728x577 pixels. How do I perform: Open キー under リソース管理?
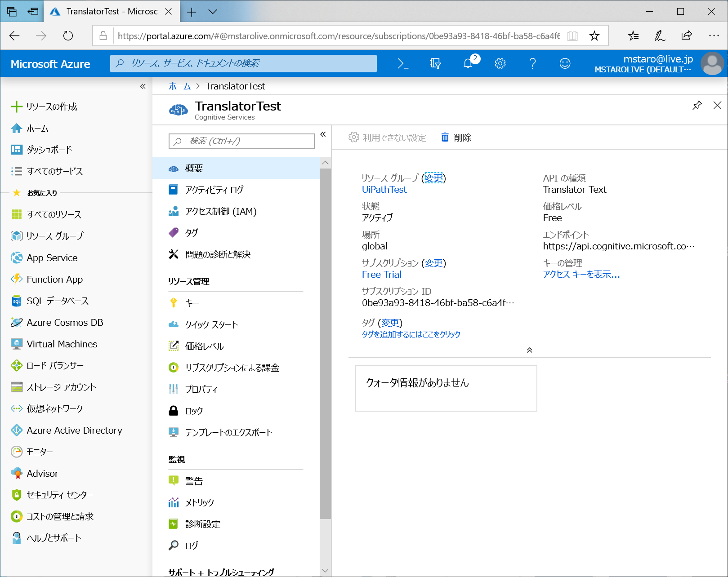(x=236, y=303)
